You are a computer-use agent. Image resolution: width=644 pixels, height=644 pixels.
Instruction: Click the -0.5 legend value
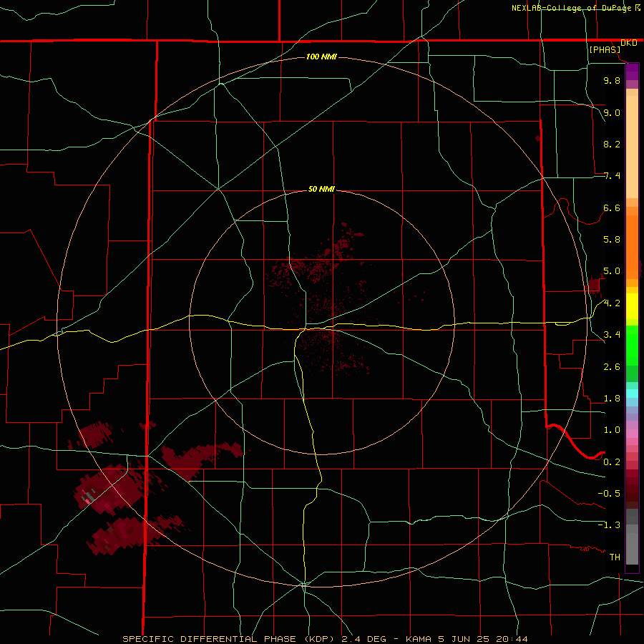(609, 494)
